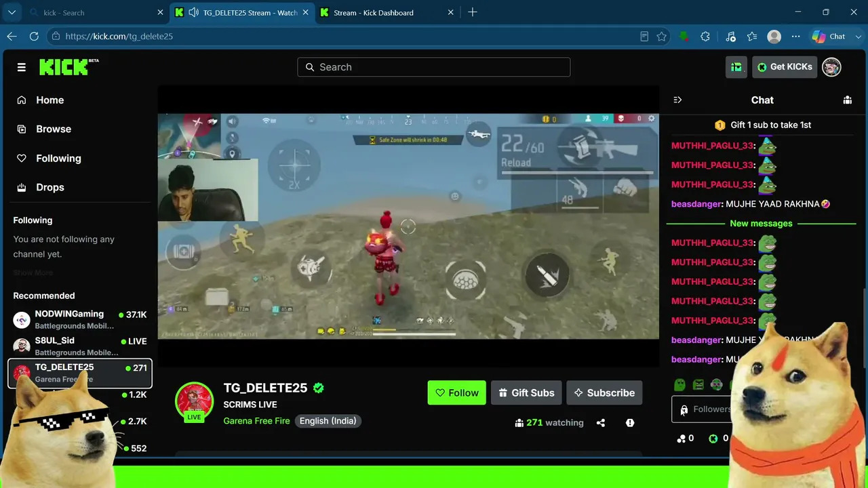This screenshot has height=488, width=868.
Task: Open the Kick hamburger sidebar menu
Action: [22, 67]
